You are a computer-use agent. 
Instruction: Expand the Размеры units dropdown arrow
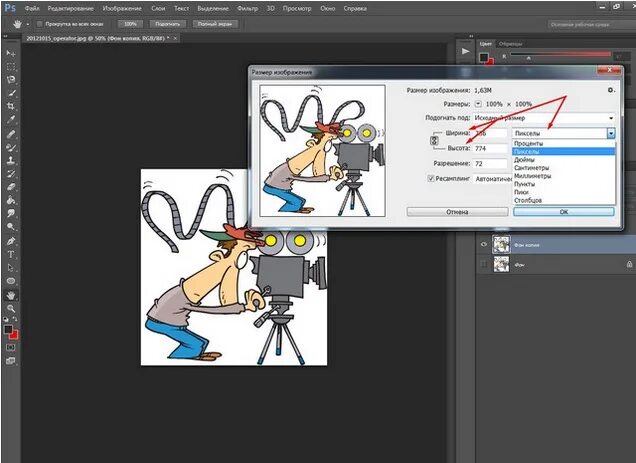(478, 104)
